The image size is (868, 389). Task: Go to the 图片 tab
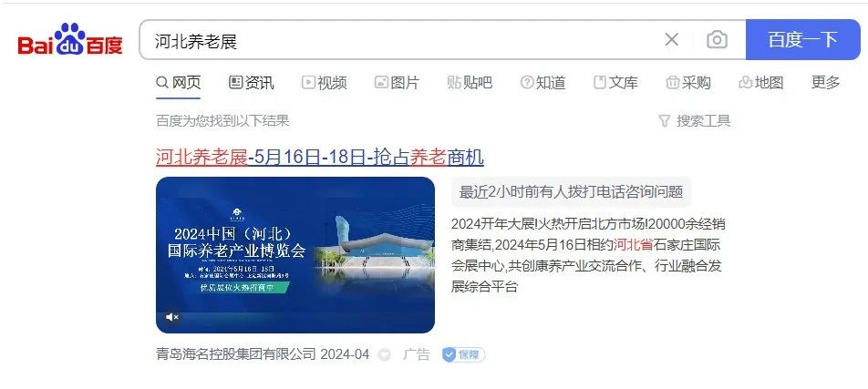click(397, 83)
